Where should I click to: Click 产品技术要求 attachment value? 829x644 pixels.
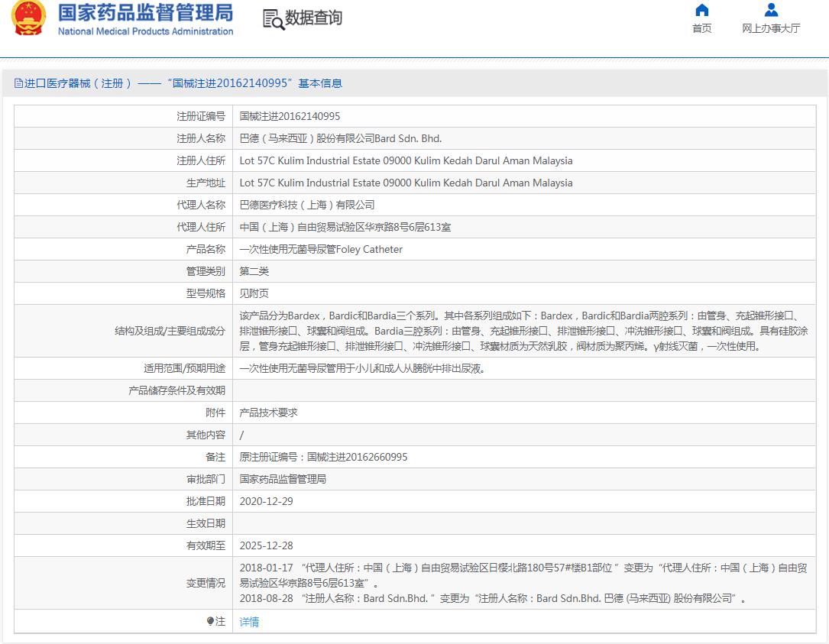point(269,413)
